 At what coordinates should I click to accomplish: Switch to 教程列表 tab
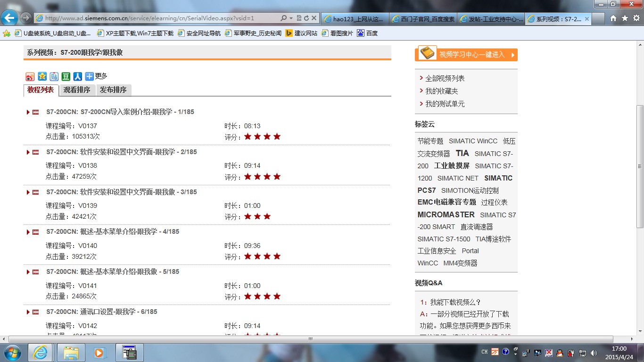41,90
